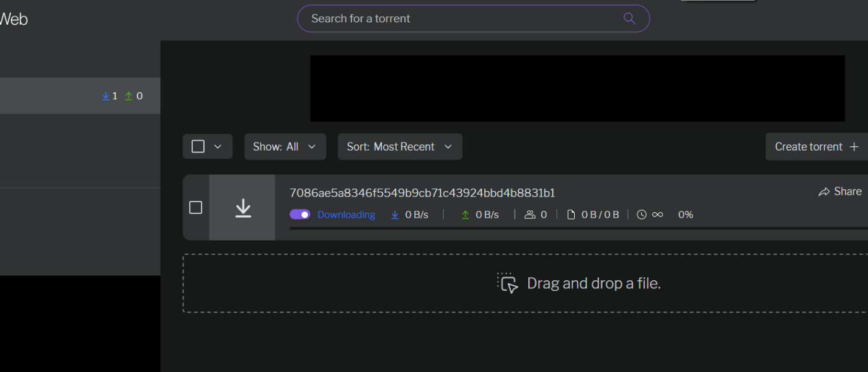This screenshot has width=868, height=372.
Task: Click the clock time-remaining icon
Action: tap(642, 215)
